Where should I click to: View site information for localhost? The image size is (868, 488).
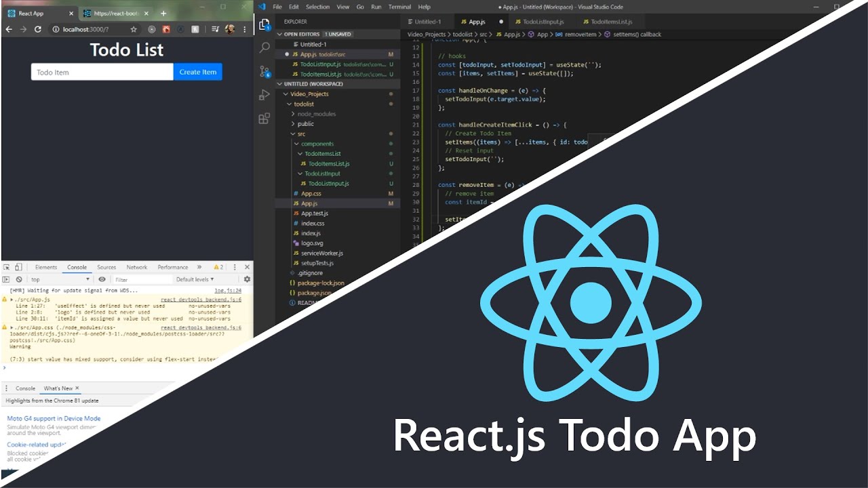click(56, 30)
